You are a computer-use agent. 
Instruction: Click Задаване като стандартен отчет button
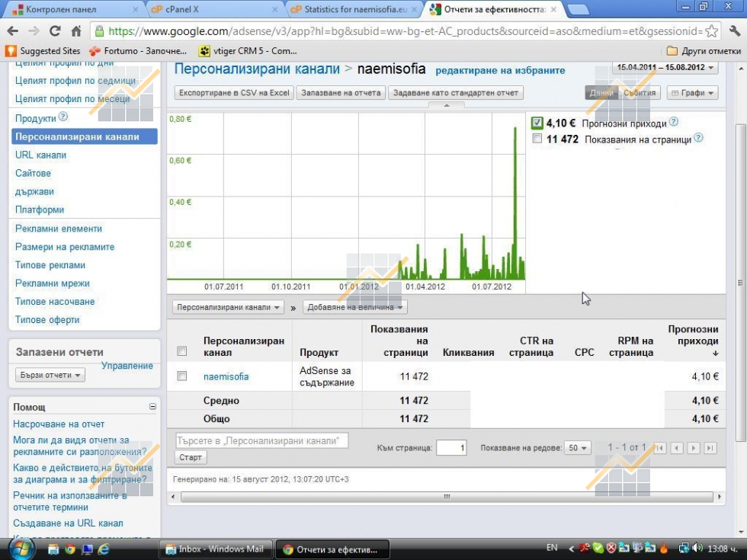click(456, 93)
